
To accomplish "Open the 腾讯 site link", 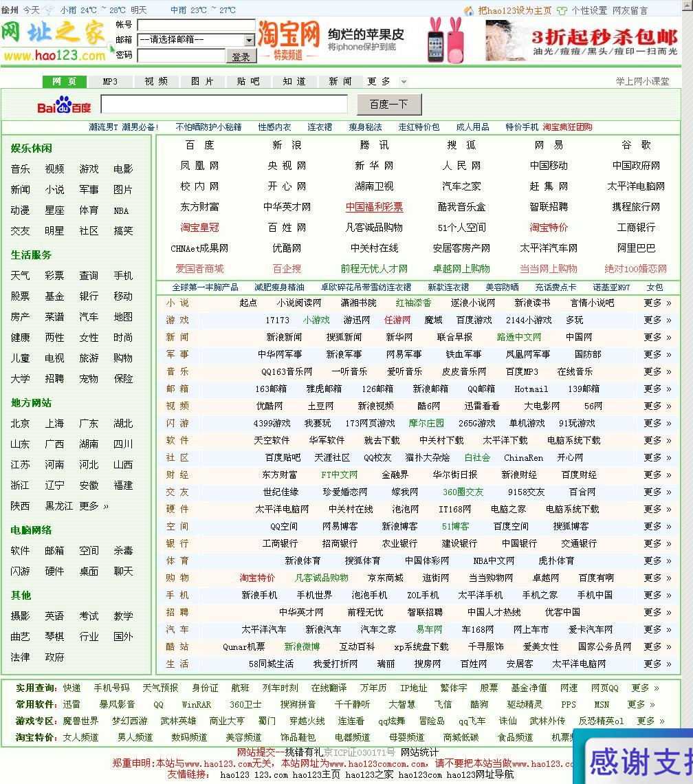I will coord(374,145).
